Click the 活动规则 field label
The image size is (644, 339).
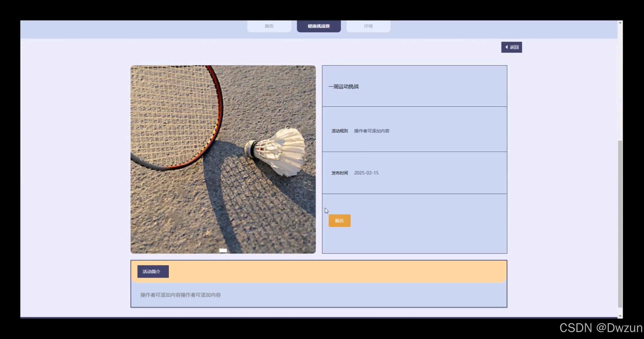coord(340,131)
